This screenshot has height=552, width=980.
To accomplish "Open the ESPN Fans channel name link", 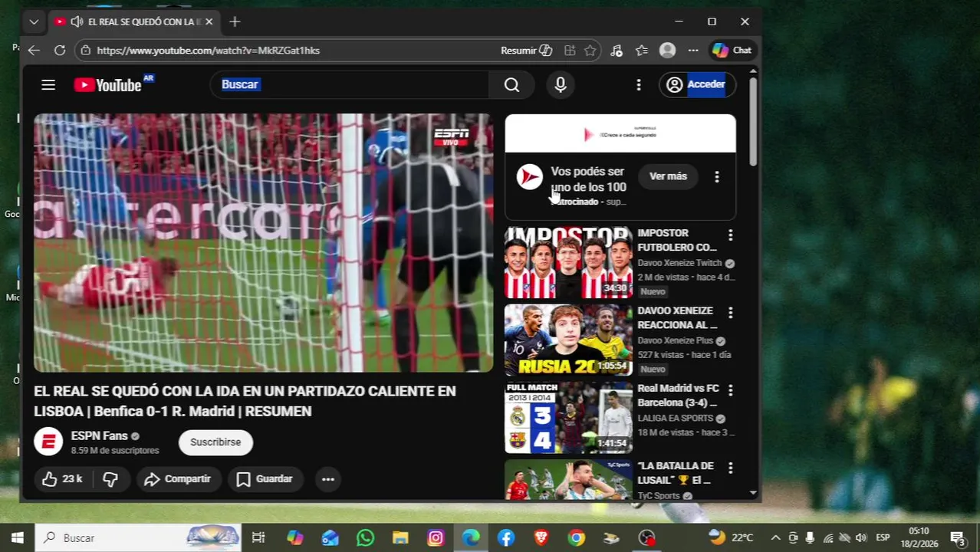I will click(99, 435).
